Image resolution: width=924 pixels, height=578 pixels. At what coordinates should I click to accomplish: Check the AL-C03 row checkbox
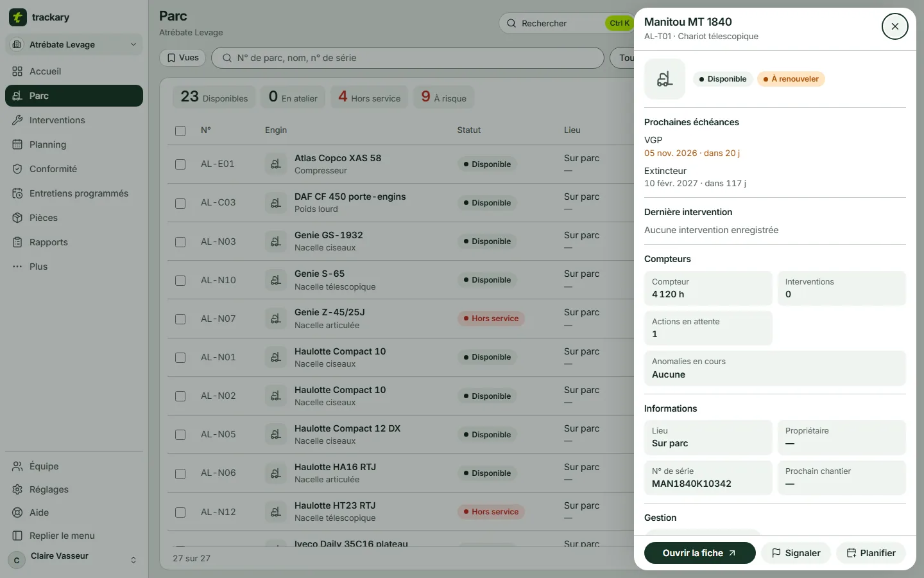(x=180, y=203)
